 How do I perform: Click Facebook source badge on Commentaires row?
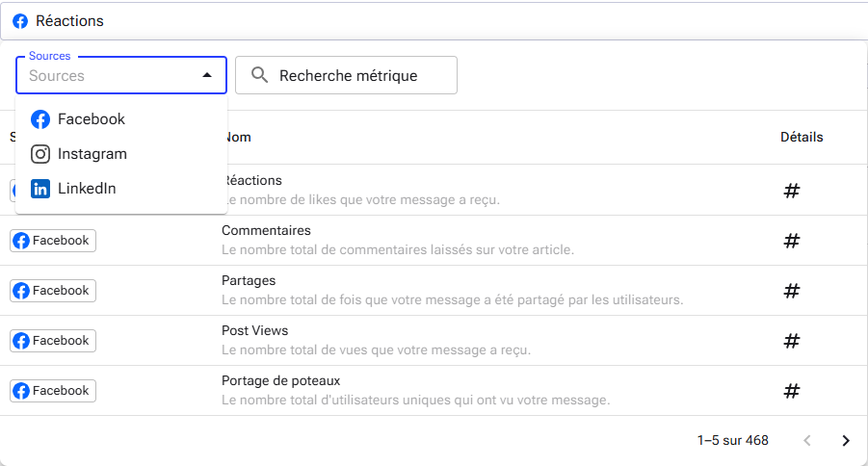[x=53, y=241]
